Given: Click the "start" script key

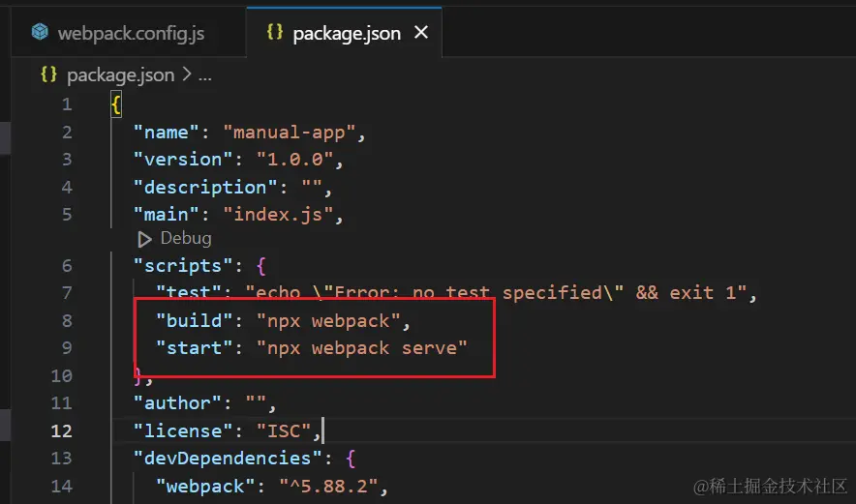Looking at the screenshot, I should [x=195, y=348].
